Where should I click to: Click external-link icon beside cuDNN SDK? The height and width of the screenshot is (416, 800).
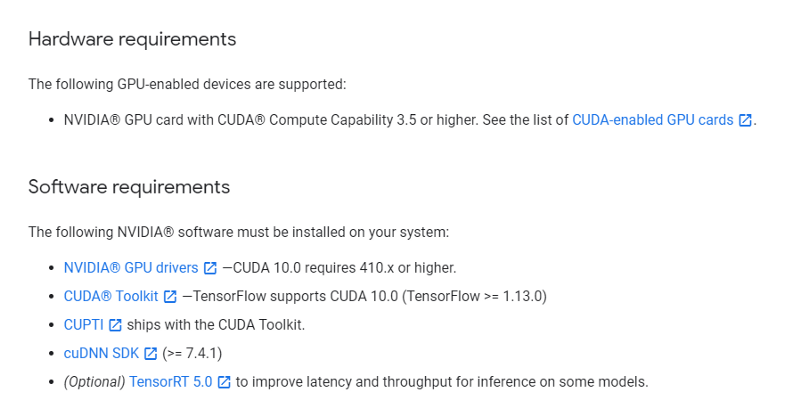point(151,353)
